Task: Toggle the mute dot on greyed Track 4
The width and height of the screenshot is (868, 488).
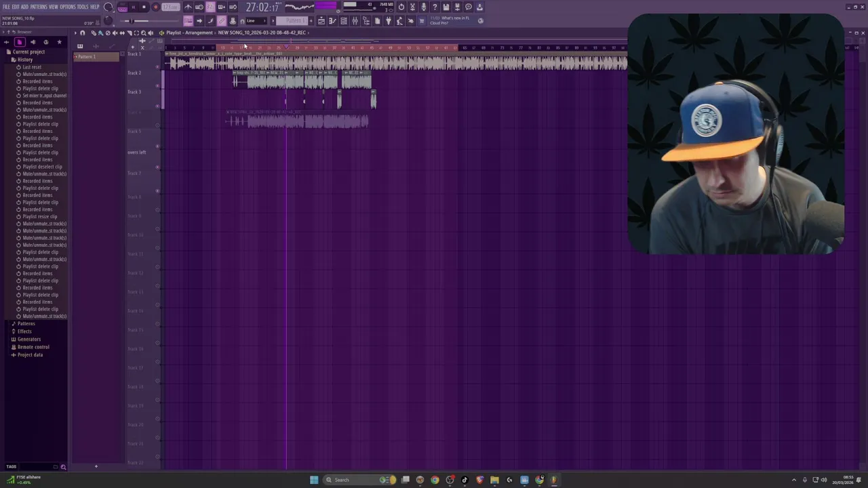Action: (157, 125)
